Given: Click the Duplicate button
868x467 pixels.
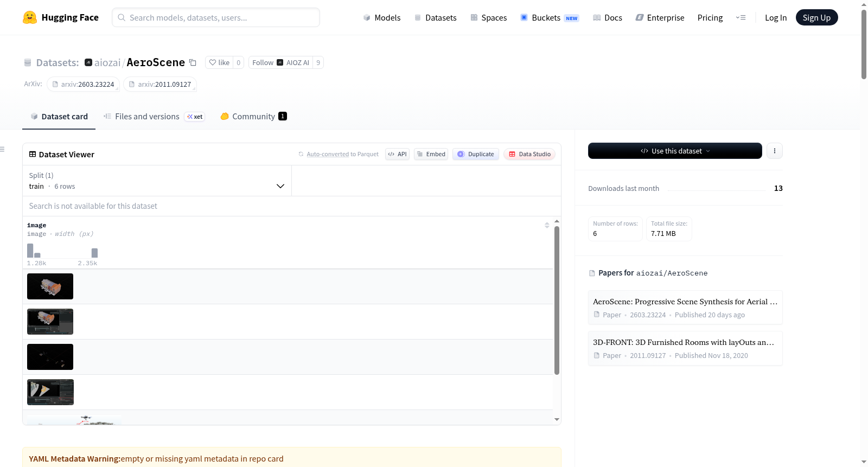Looking at the screenshot, I should click(x=476, y=154).
